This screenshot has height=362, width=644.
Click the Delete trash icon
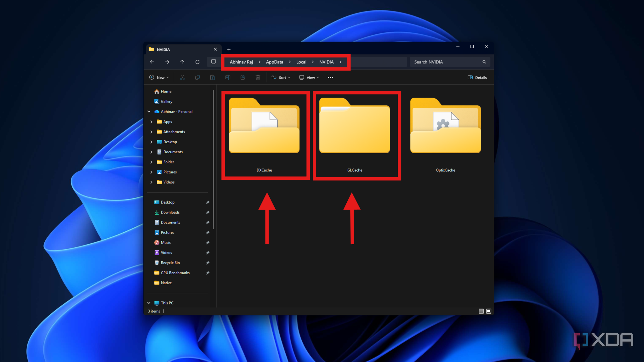point(258,77)
